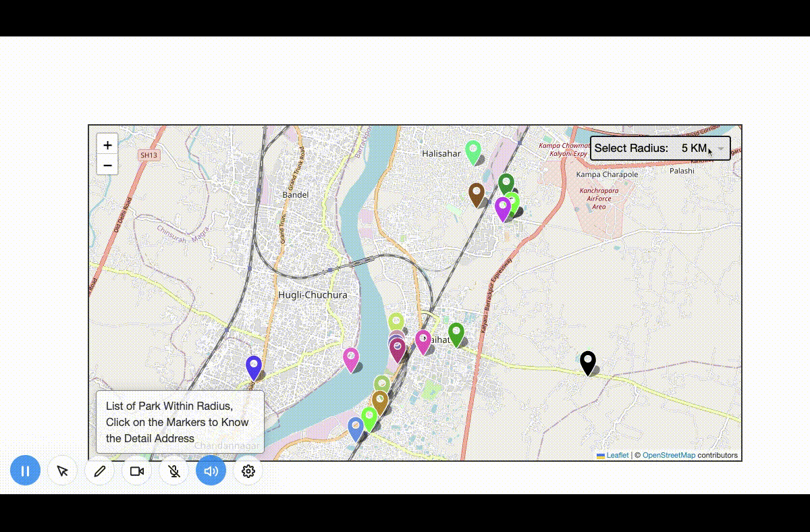
Task: Click the dark green marker above the purple one
Action: (506, 182)
